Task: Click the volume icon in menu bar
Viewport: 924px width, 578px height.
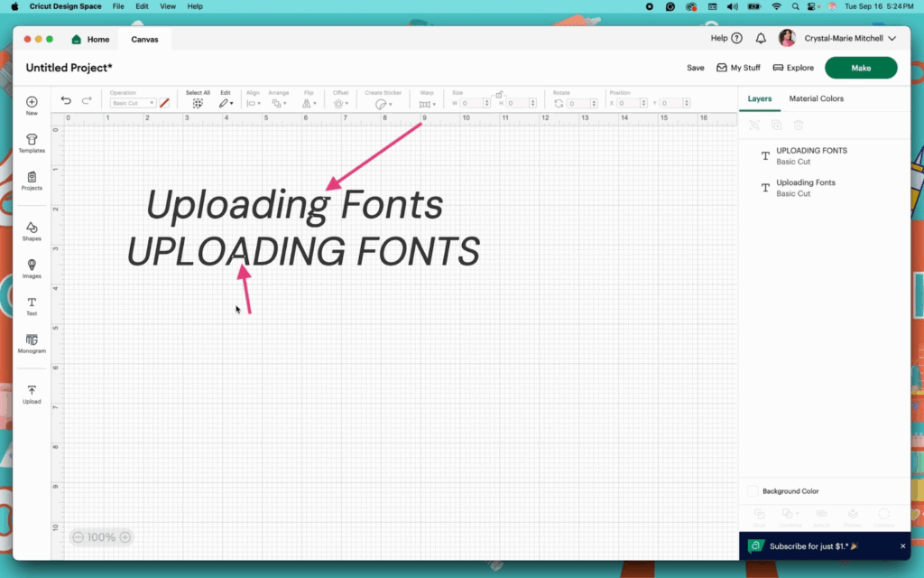Action: coord(733,6)
